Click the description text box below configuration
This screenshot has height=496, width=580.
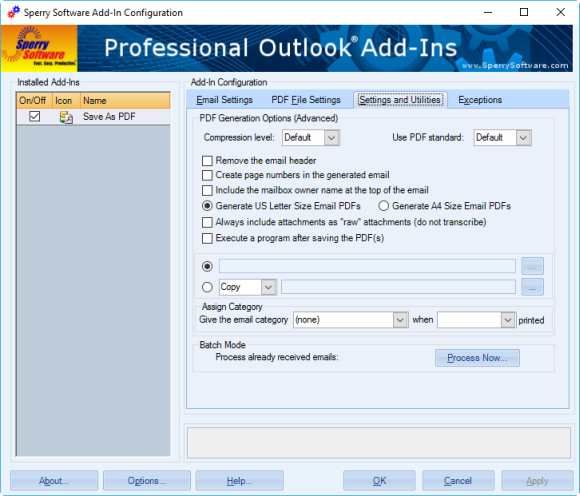(x=379, y=443)
